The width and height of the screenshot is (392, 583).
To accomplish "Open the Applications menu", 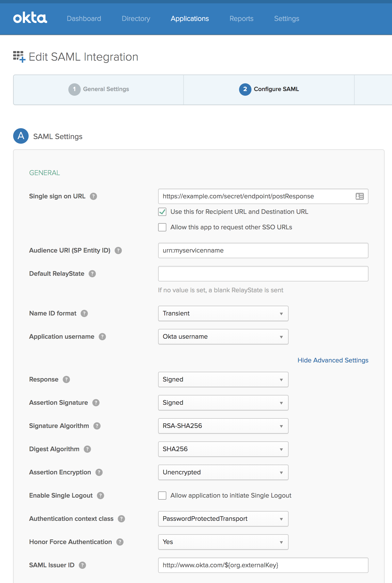I will point(190,19).
